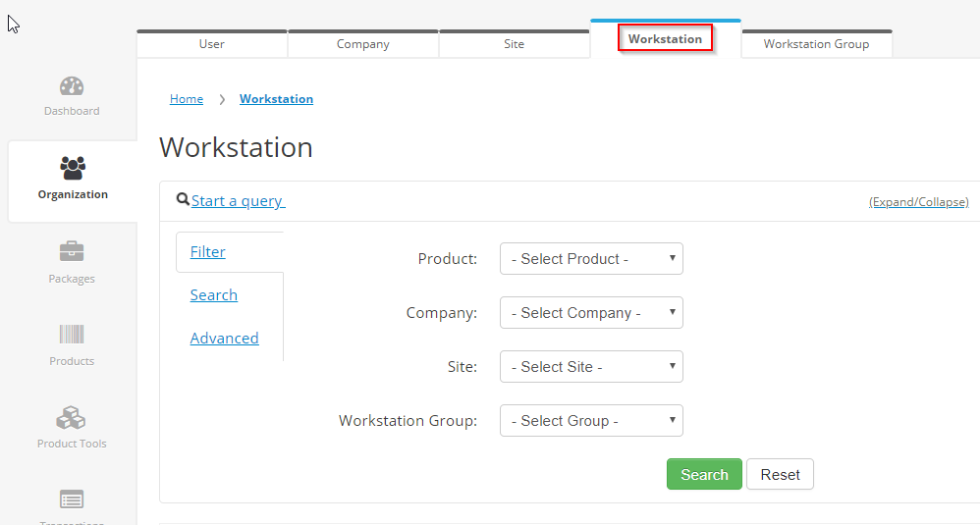
Task: Click the green Search button
Action: pyautogui.click(x=704, y=474)
